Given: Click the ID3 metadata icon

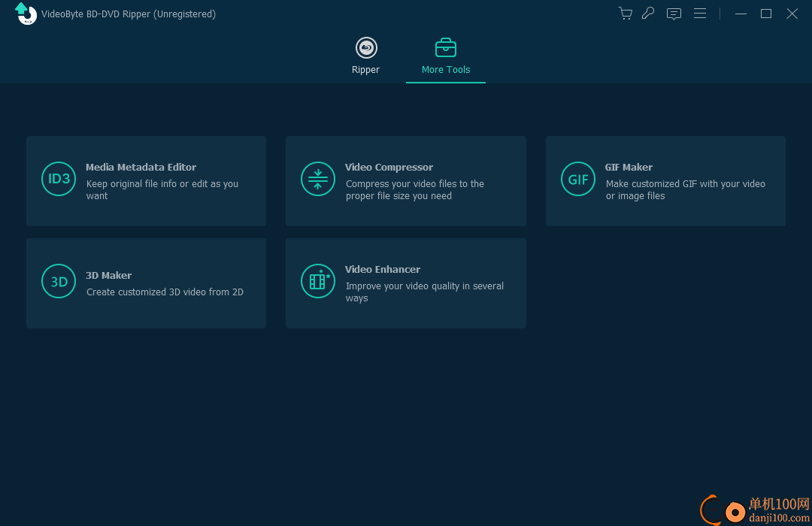Looking at the screenshot, I should pos(59,179).
